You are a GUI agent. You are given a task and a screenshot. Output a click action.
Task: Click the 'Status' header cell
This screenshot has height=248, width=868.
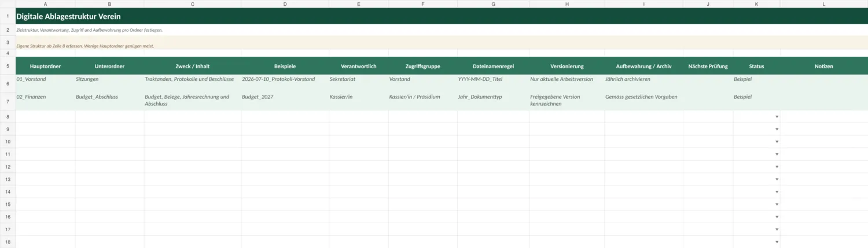click(756, 66)
